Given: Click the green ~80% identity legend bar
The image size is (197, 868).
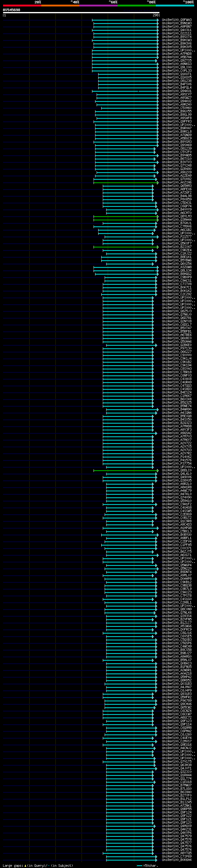Looking at the screenshot, I should click(x=137, y=6).
